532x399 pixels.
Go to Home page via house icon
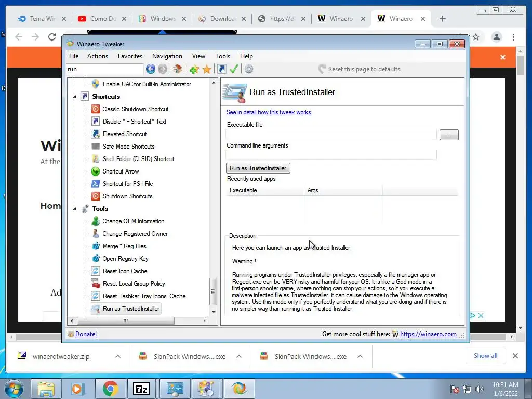tap(177, 69)
